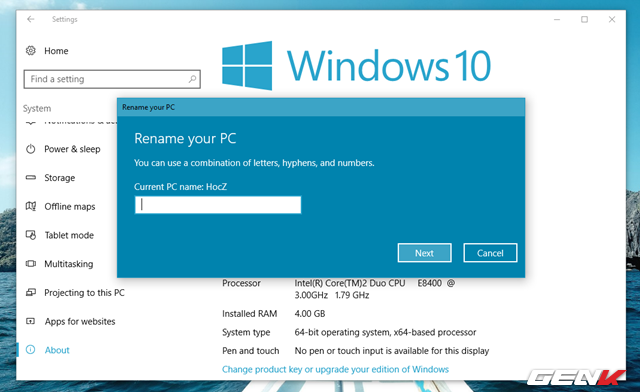Open Change product key or upgrade link
Image resolution: width=640 pixels, height=392 pixels.
click(335, 369)
